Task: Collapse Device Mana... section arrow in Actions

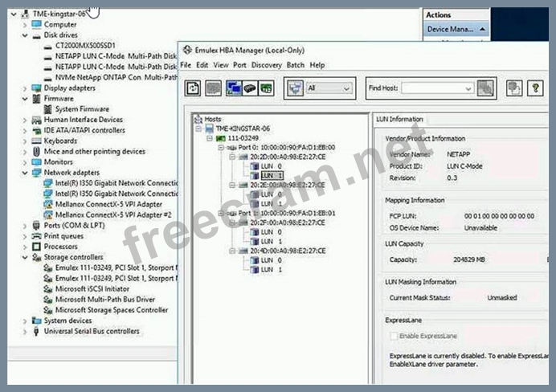Action: 482,29
